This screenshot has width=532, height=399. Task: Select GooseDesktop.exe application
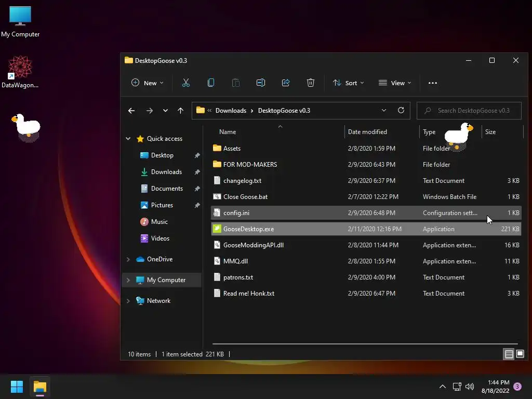[366, 229]
